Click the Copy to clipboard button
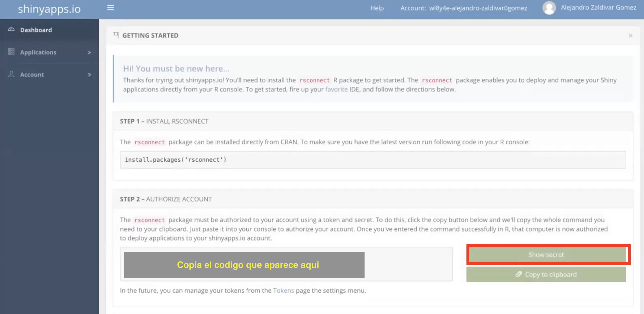This screenshot has width=644, height=314. 546,274
